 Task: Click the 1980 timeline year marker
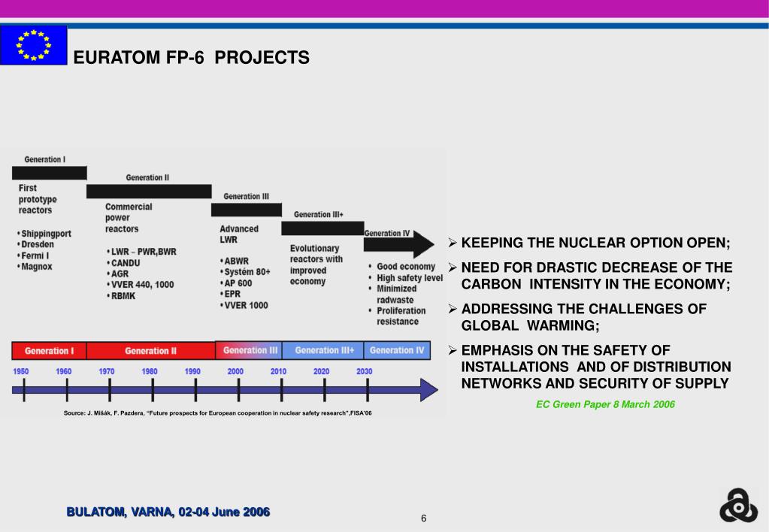tap(150, 371)
